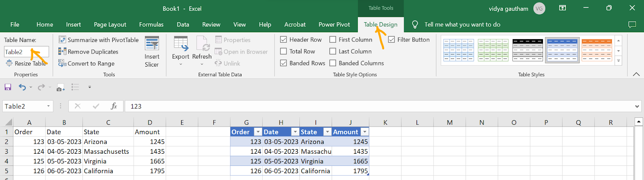This screenshot has width=644, height=180.
Task: Click the Export table icon
Action: coord(181,43)
